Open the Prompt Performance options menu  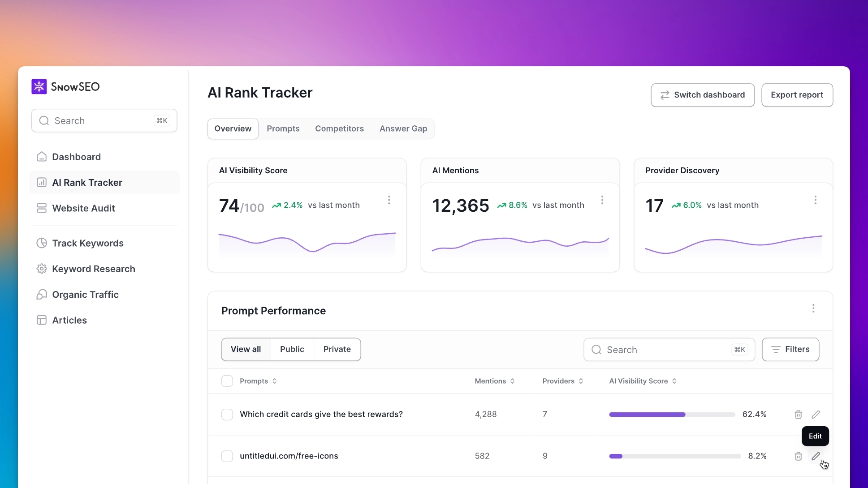(813, 308)
